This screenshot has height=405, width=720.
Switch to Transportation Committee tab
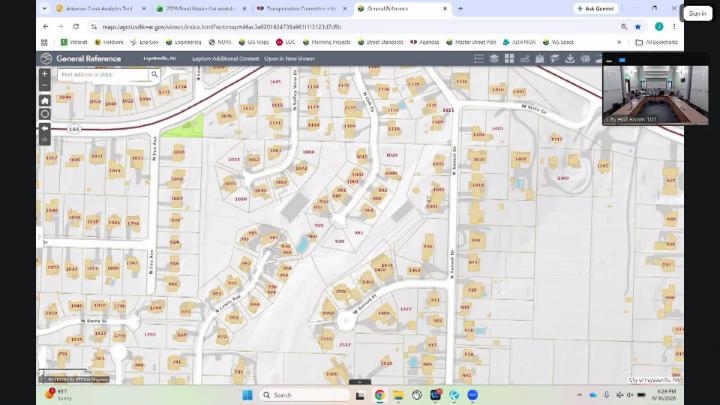coord(301,8)
